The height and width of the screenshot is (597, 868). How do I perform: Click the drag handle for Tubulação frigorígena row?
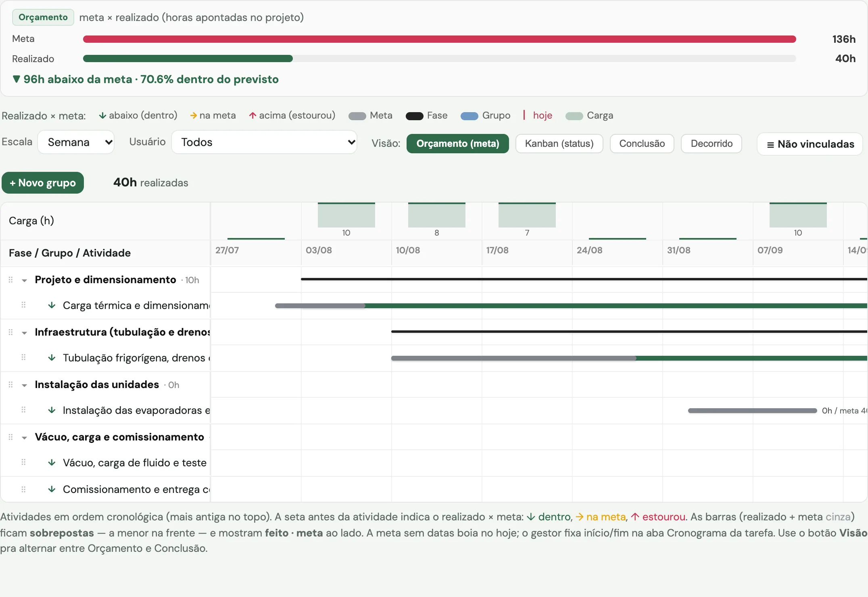click(x=23, y=357)
